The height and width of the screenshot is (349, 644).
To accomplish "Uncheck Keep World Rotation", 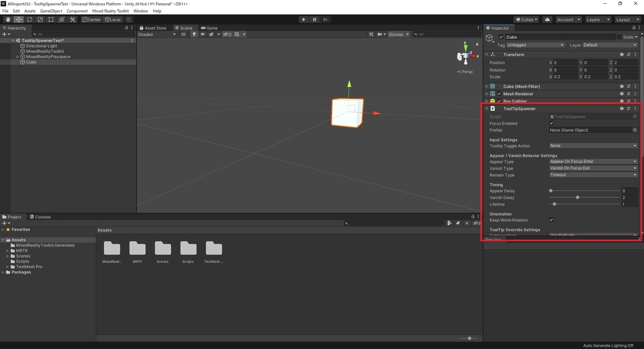I will 551,220.
